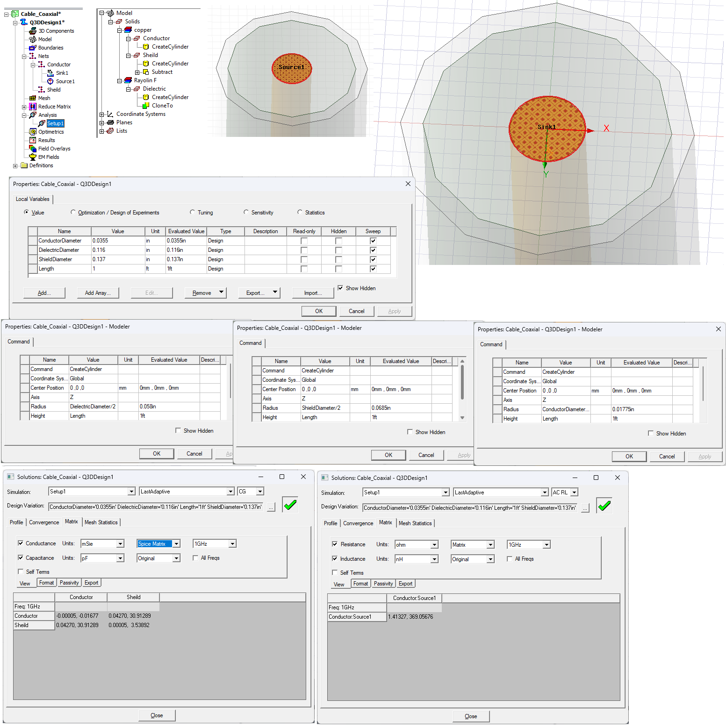Toggle Sweep checkbox for ConductorDiameter row
This screenshot has height=728, width=726.
click(x=373, y=241)
